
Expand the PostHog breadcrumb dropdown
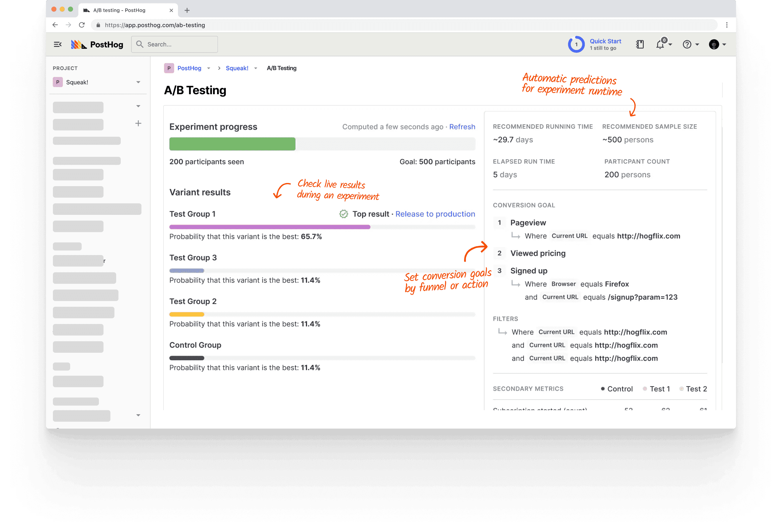point(209,68)
